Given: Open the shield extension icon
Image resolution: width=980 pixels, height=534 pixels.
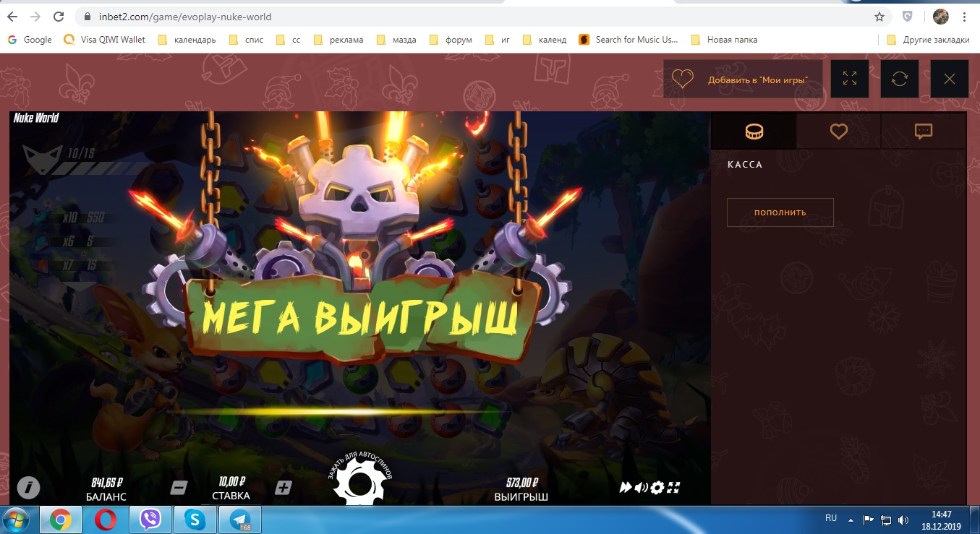Looking at the screenshot, I should [x=908, y=16].
